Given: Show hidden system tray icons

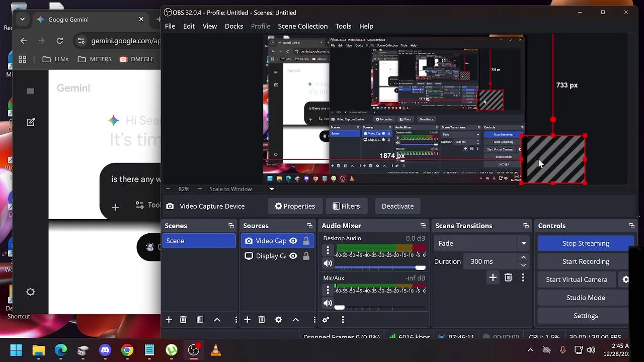Looking at the screenshot, I should coord(530,350).
